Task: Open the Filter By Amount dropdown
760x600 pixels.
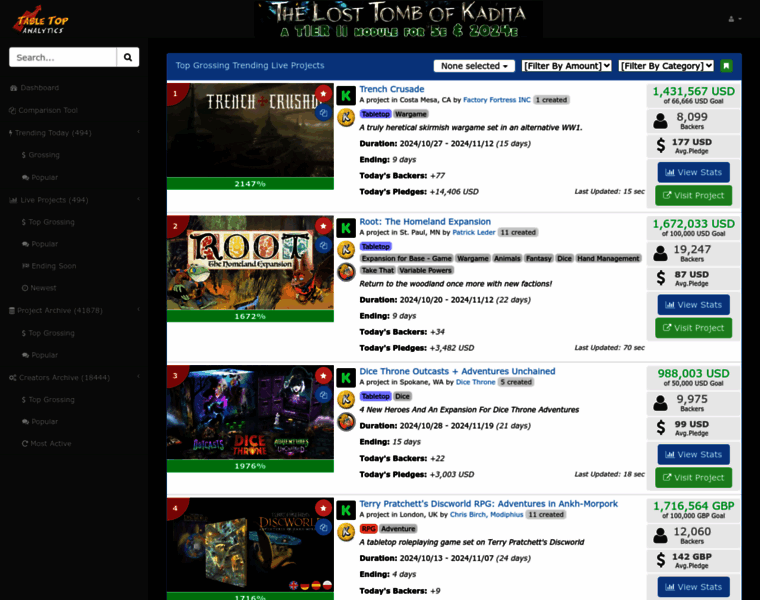Action: pos(567,66)
